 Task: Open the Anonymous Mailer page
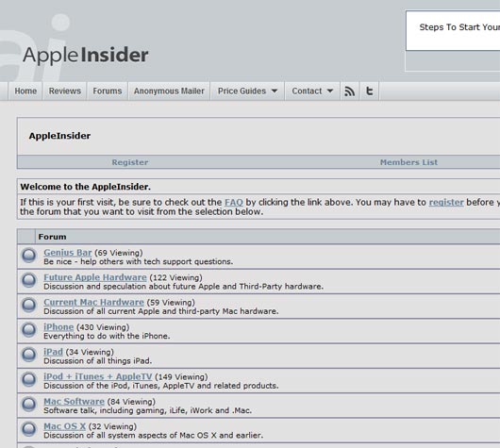coord(169,91)
